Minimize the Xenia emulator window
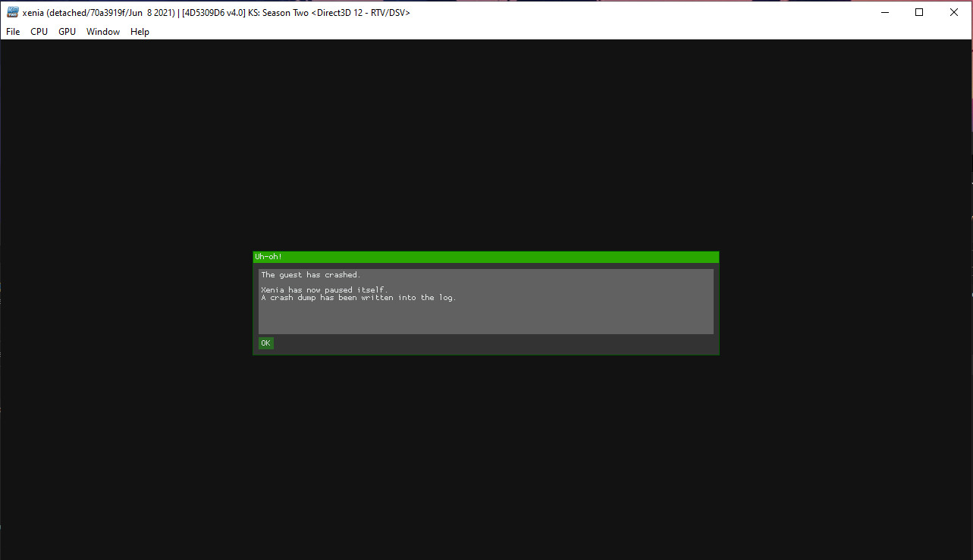 pyautogui.click(x=884, y=12)
